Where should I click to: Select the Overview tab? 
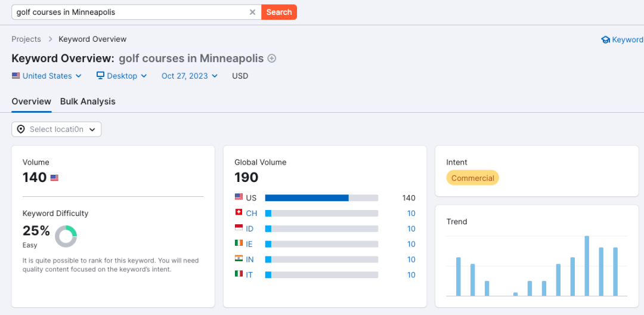(x=31, y=101)
